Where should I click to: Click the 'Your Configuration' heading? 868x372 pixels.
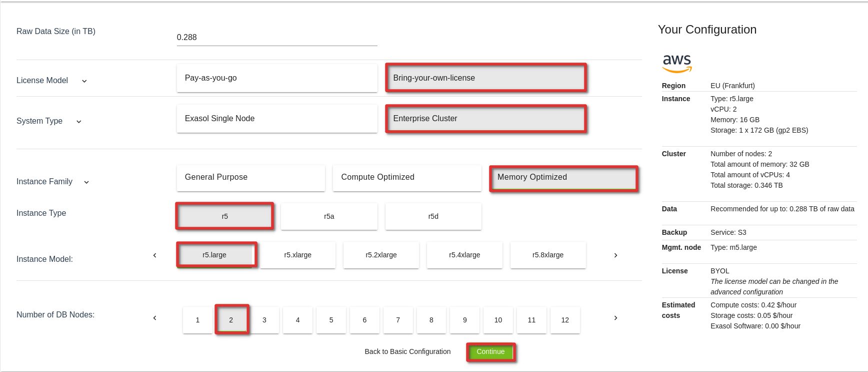[x=707, y=30]
